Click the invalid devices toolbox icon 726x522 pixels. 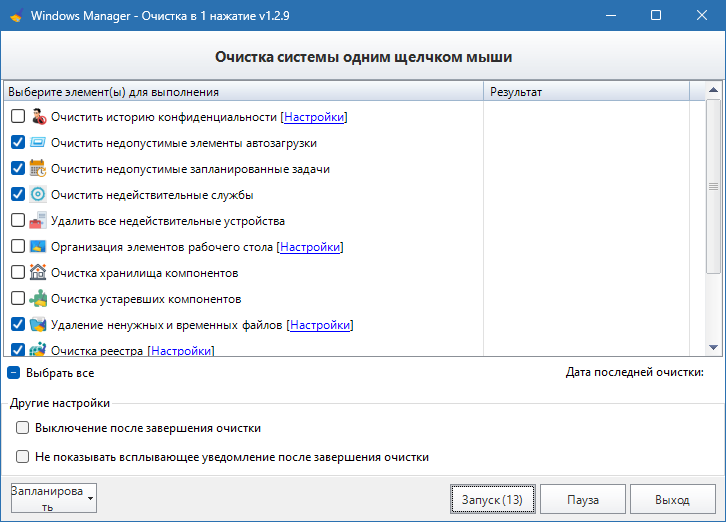coord(38,220)
